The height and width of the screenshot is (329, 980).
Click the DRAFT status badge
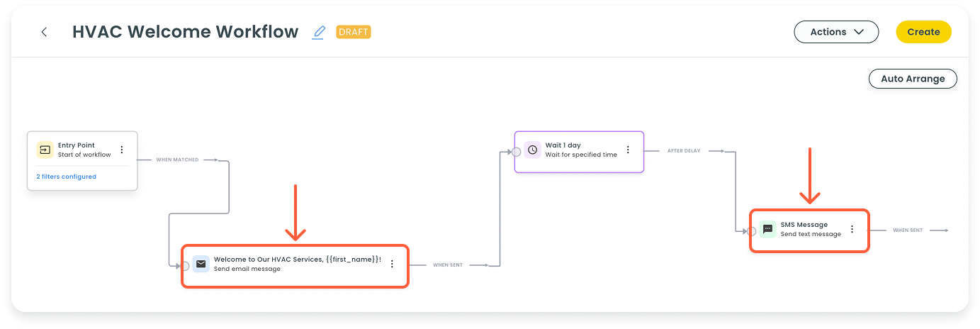coord(354,32)
